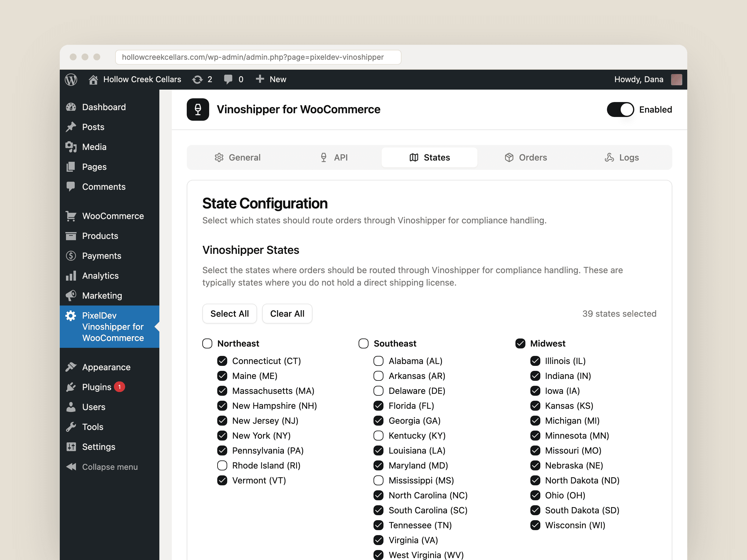Screen dimensions: 747x560
Task: Click '39 states selected' counter text
Action: (619, 314)
